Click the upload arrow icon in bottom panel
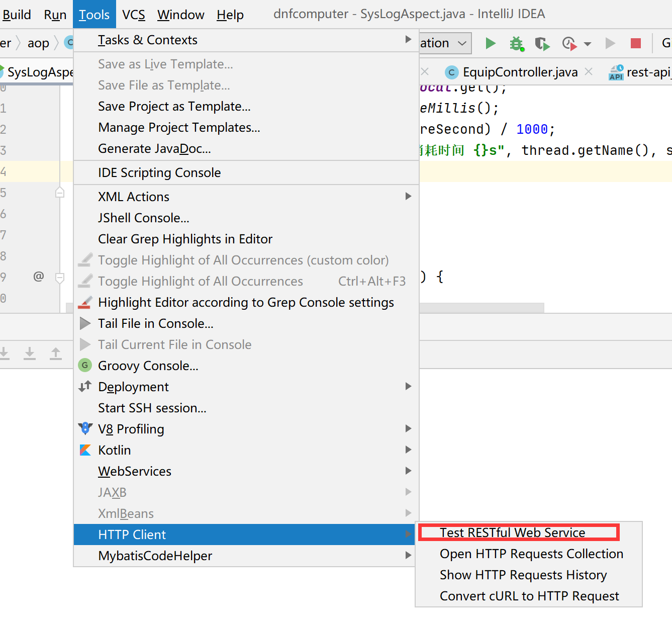 [56, 353]
